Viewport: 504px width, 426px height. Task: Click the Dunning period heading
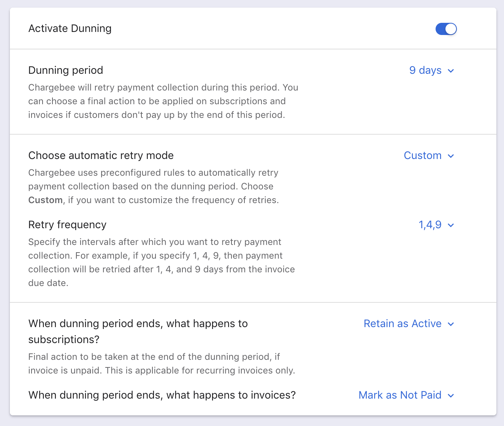tap(66, 70)
